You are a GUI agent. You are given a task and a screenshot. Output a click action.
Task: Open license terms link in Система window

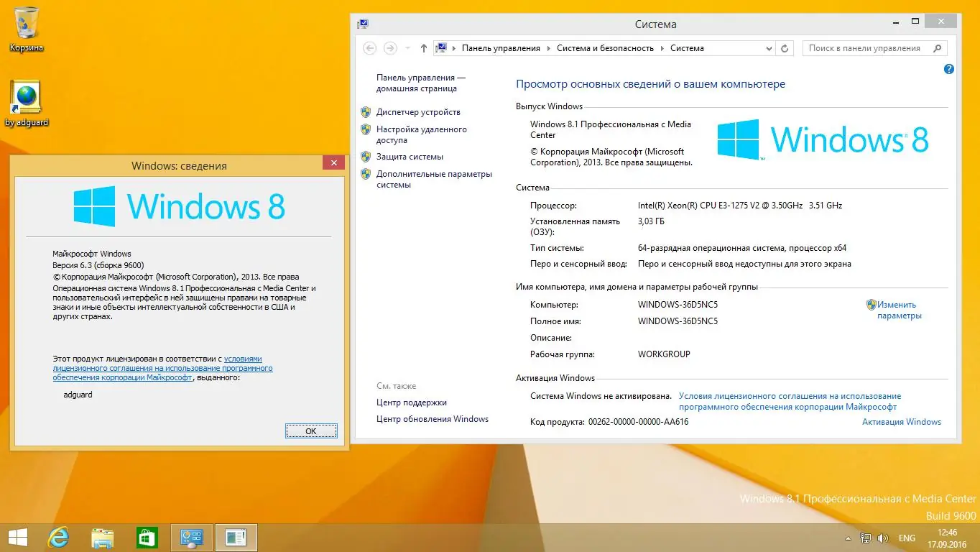[790, 401]
